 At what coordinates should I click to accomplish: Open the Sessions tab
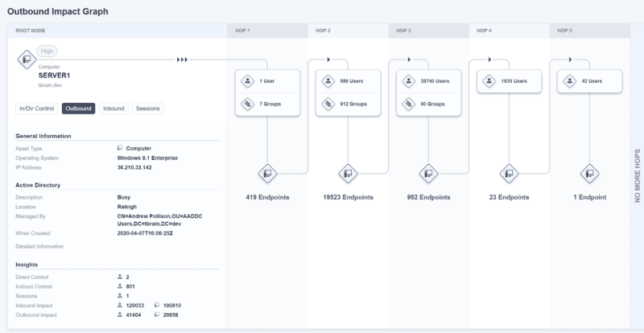pyautogui.click(x=148, y=109)
